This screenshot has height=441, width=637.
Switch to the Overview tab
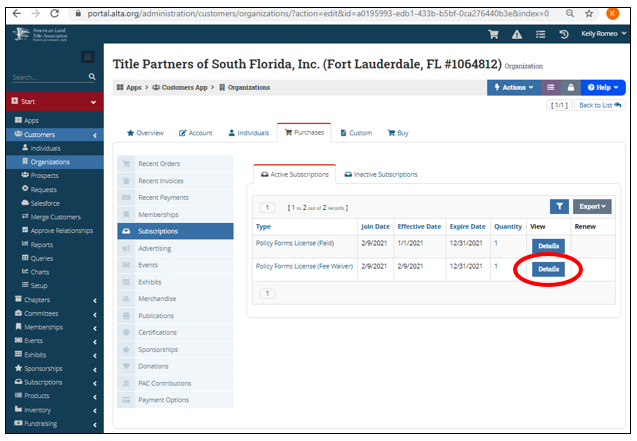(145, 133)
